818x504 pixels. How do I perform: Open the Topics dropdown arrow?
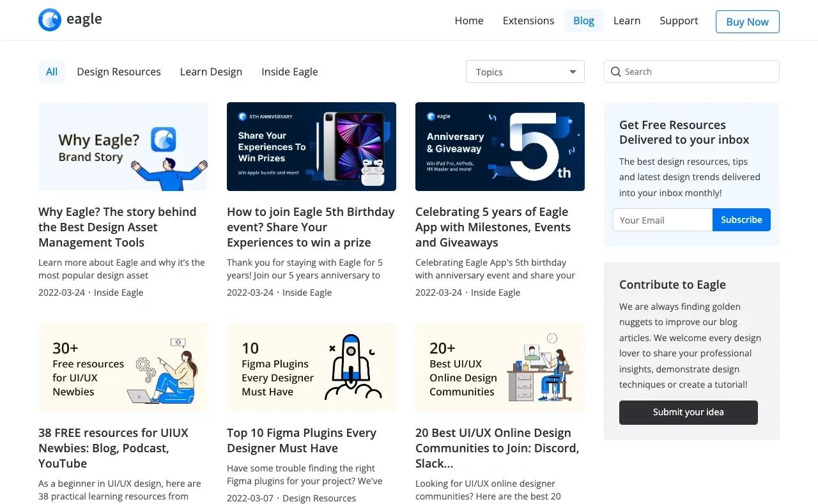point(573,72)
